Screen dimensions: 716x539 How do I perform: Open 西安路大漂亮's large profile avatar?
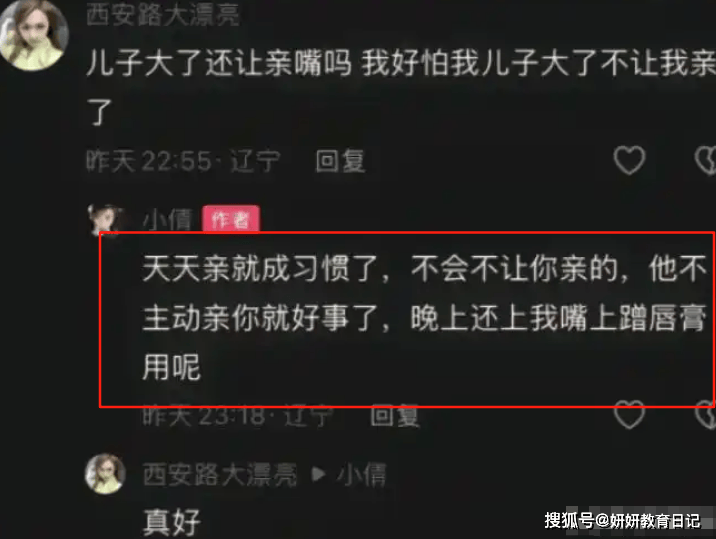point(33,34)
